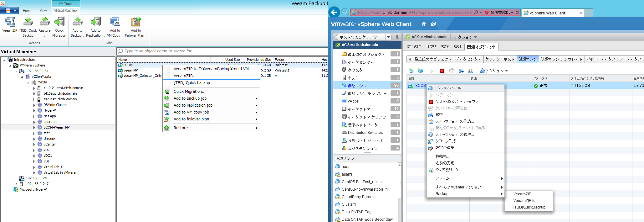Select the VeeamMP row in VM list

click(x=222, y=70)
